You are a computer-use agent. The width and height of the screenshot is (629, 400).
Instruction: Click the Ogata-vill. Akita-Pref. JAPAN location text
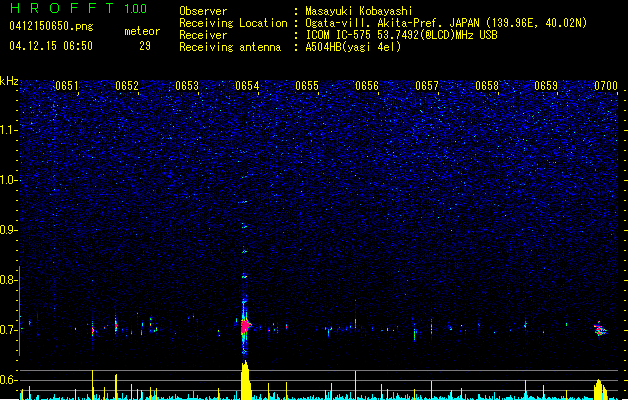446,23
